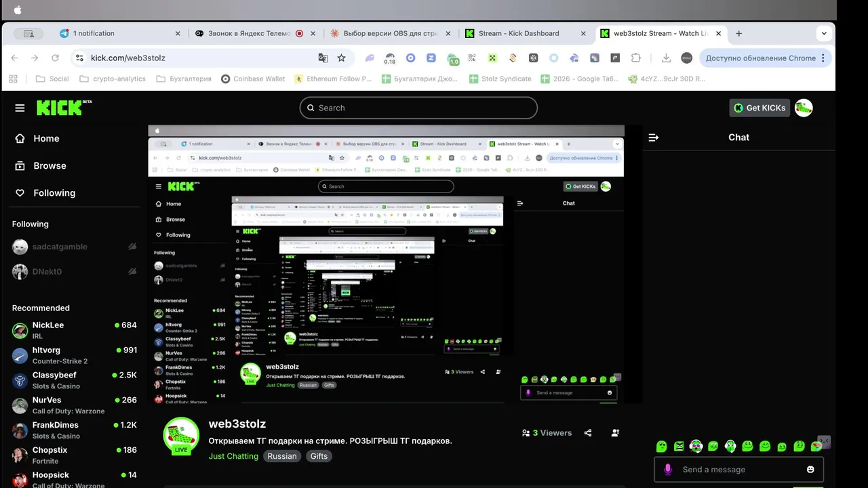
Task: Open the extension showing 1.0 badge
Action: point(453,58)
